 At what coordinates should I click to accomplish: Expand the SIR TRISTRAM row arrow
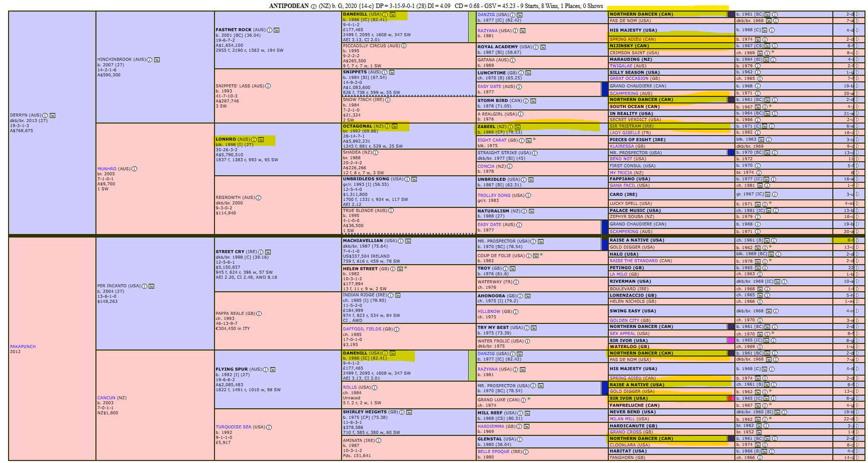coord(857,127)
